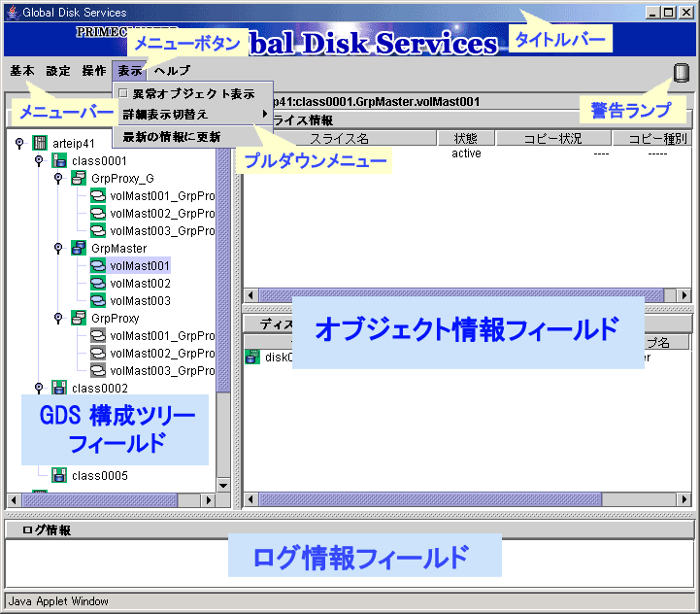
Task: Click the Java icon in title bar
Action: click(13, 12)
